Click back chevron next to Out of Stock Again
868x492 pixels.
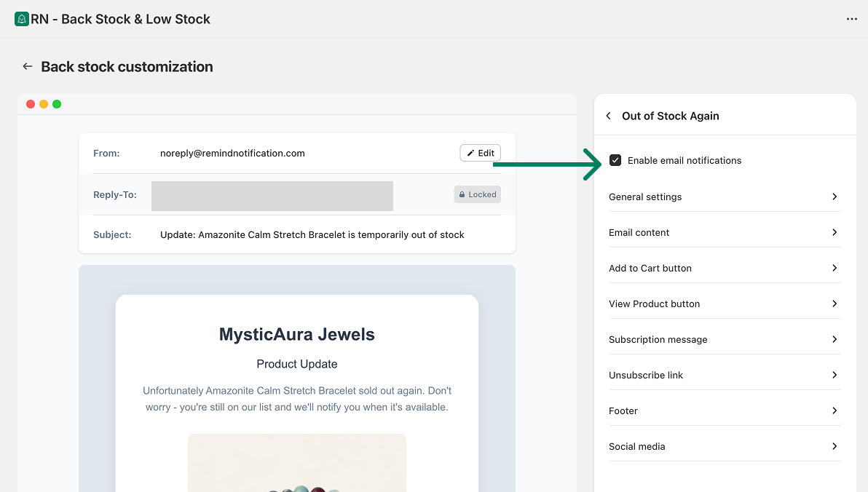(609, 116)
